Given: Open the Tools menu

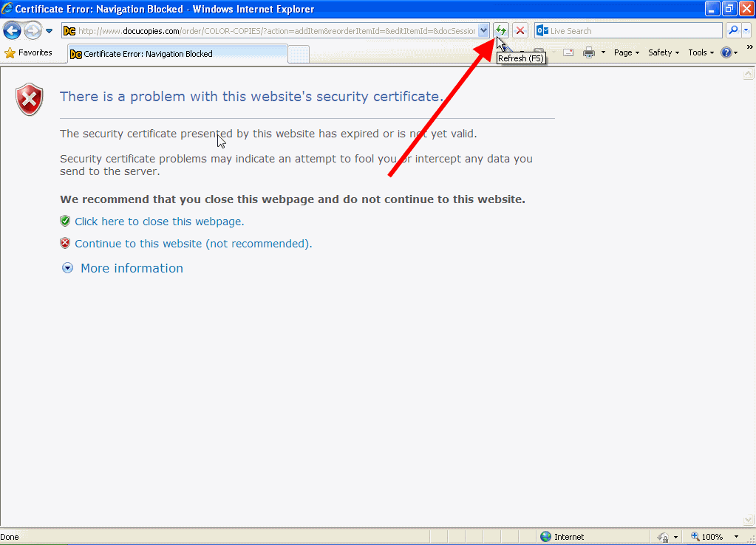Looking at the screenshot, I should tap(701, 52).
